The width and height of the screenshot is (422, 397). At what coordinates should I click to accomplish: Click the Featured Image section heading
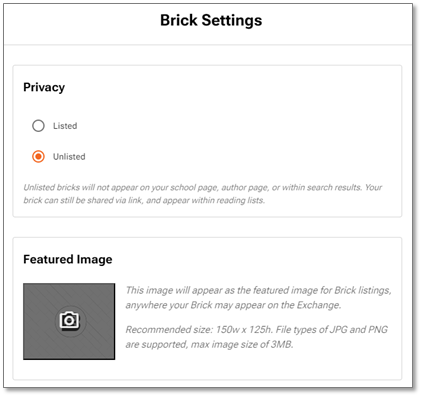point(68,259)
